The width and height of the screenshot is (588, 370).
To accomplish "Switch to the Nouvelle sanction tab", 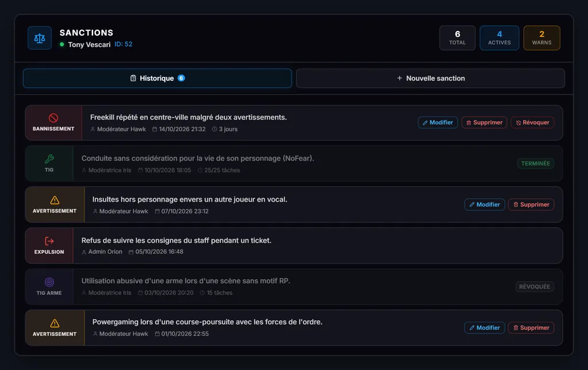I will coord(431,78).
